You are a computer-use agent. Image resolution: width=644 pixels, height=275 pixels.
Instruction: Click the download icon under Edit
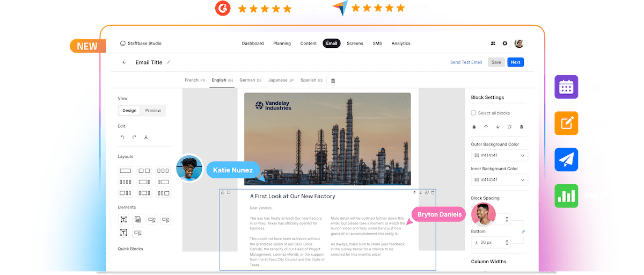pyautogui.click(x=146, y=137)
